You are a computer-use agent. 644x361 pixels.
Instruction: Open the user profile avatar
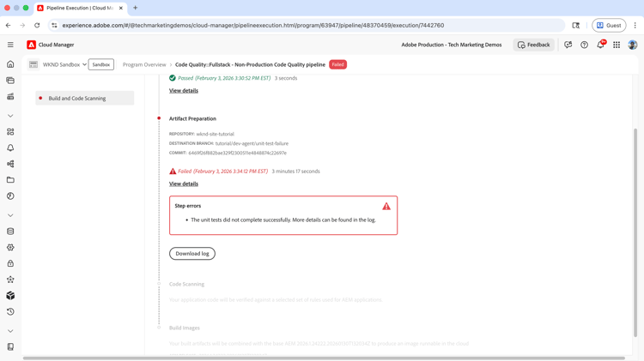pos(633,45)
